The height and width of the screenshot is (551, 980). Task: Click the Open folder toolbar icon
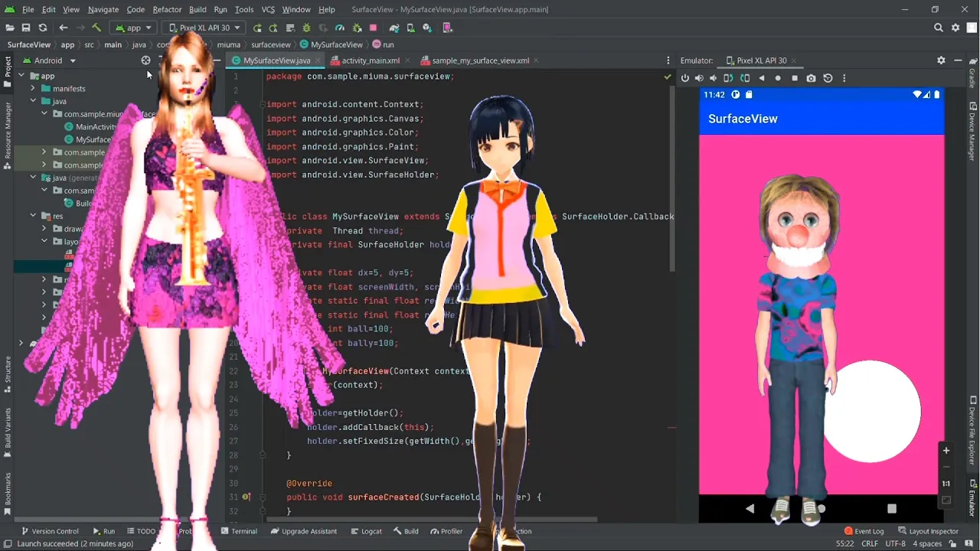click(8, 28)
